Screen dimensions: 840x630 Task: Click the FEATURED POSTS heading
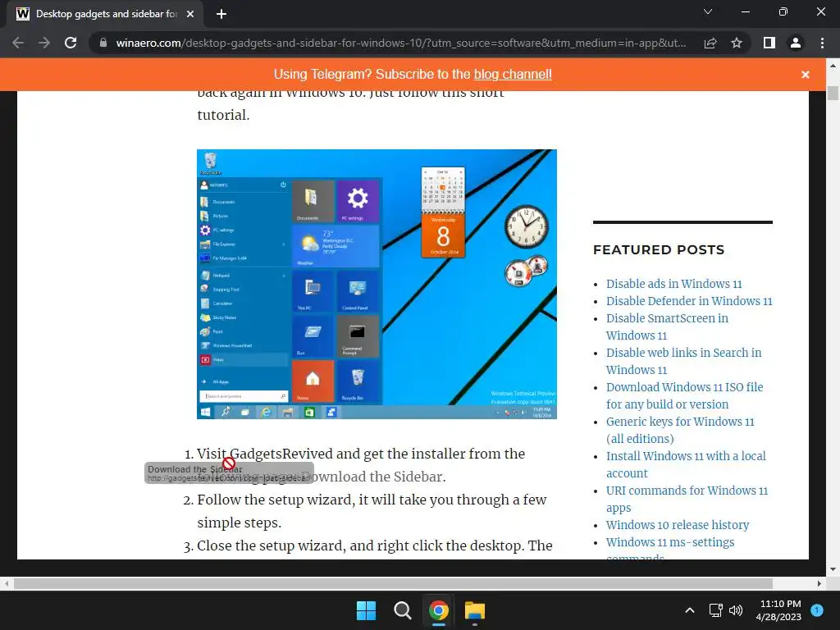point(659,249)
